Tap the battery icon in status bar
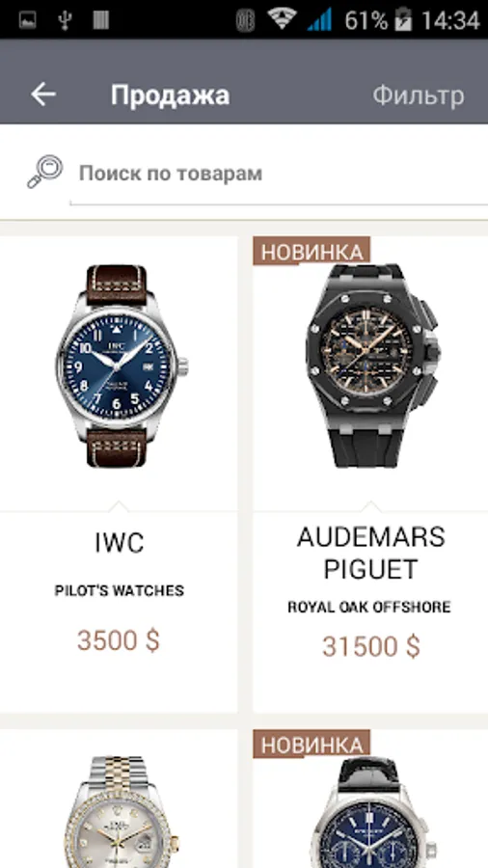Screen dimensions: 488x868 click(x=403, y=19)
